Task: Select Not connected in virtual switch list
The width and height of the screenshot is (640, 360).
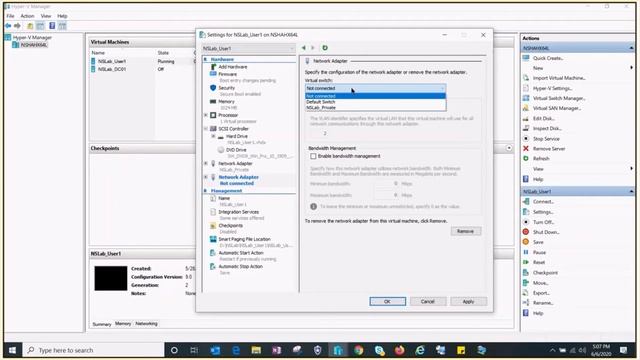Action: (376, 96)
